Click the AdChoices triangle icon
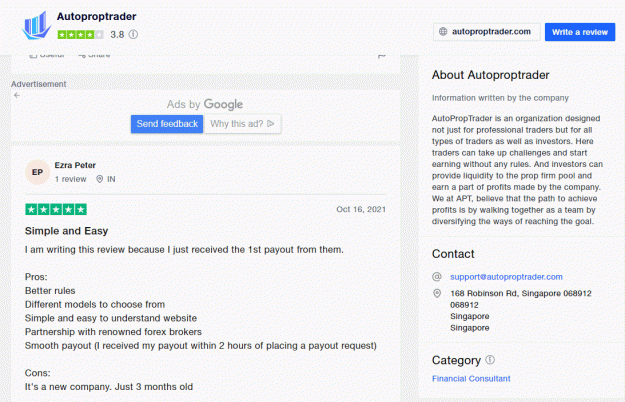The width and height of the screenshot is (625, 402). pyautogui.click(x=271, y=124)
